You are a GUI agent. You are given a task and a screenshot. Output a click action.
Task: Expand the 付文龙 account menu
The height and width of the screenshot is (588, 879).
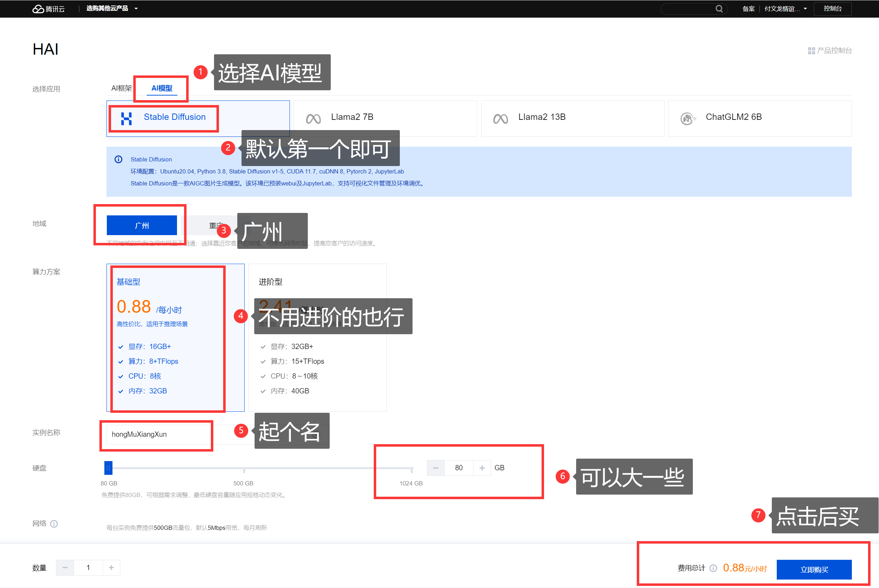tap(785, 8)
